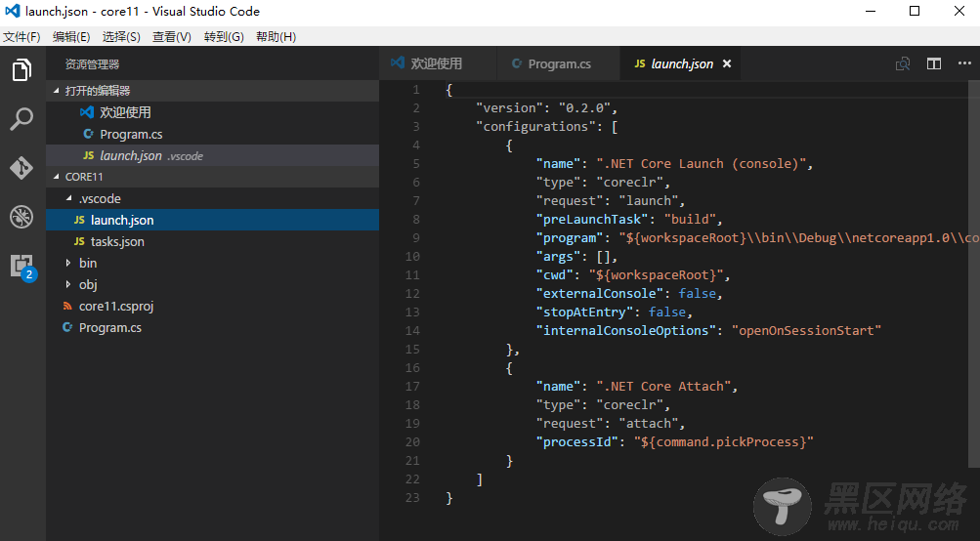Select 欢迎使用 in open editors list
Image resolution: width=980 pixels, height=541 pixels.
(x=212, y=112)
